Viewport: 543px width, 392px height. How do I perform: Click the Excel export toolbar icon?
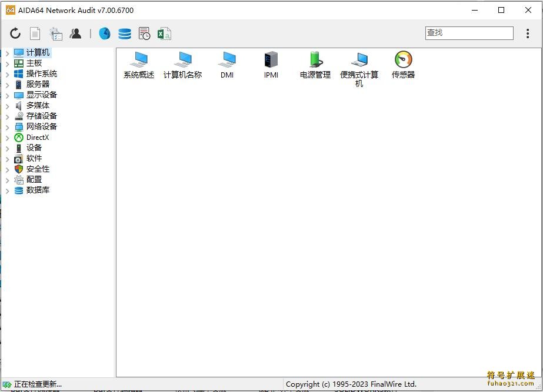(164, 33)
